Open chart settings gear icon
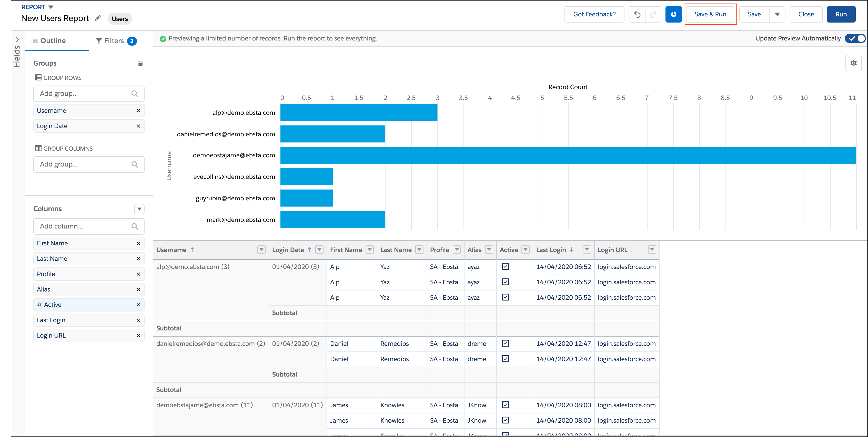The width and height of the screenshot is (868, 437). [853, 63]
